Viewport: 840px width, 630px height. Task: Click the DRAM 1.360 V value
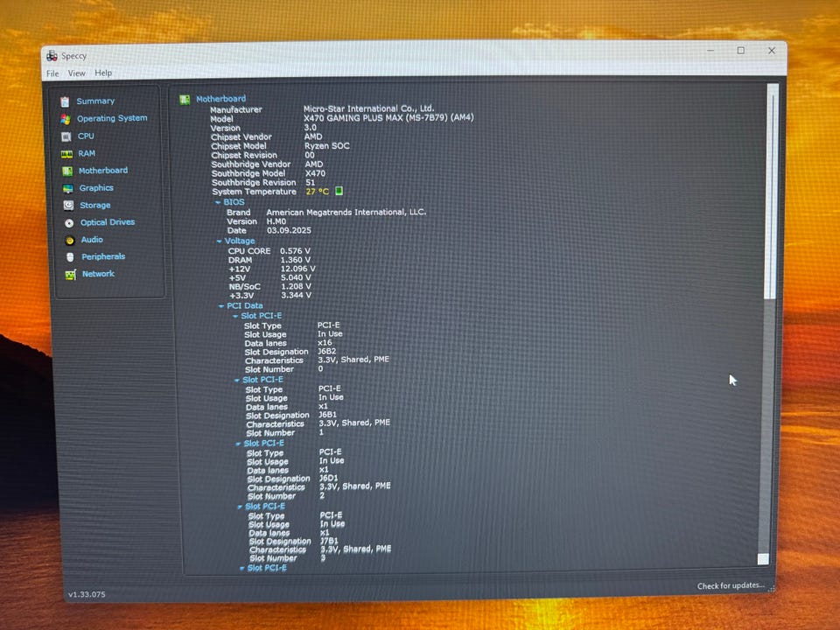click(296, 260)
